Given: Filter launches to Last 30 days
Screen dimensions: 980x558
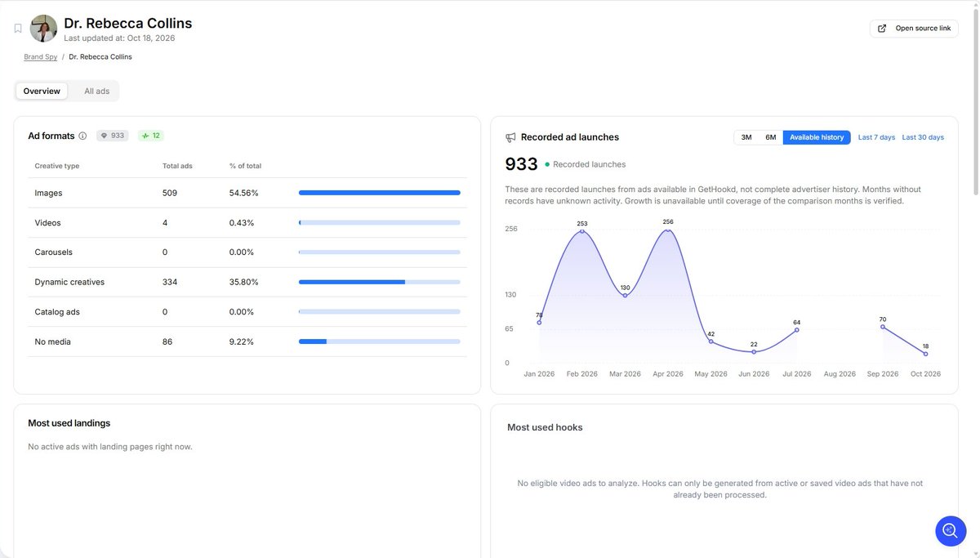Looking at the screenshot, I should point(923,137).
